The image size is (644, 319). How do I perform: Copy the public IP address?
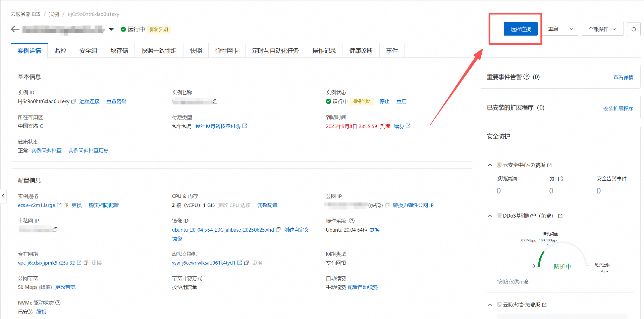[x=387, y=205]
